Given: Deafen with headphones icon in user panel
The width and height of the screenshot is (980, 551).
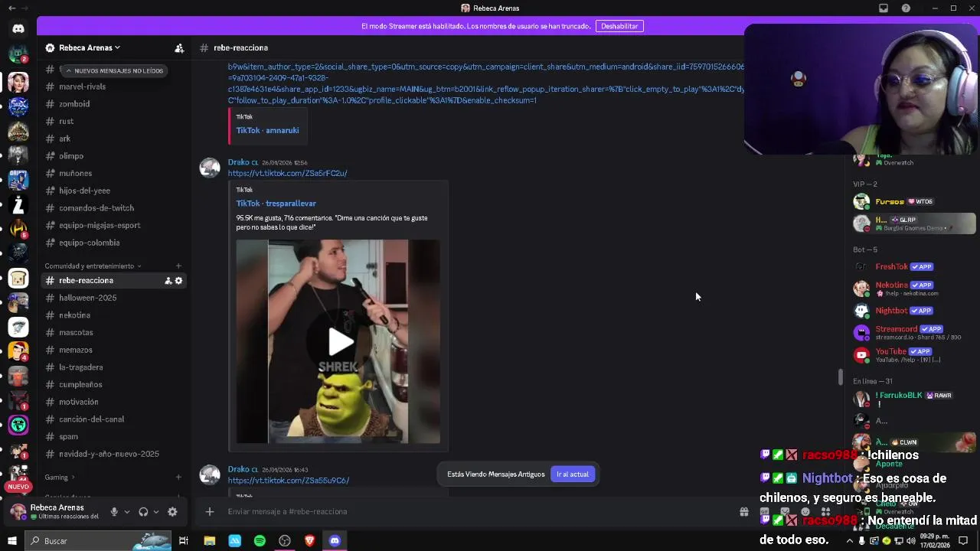Looking at the screenshot, I should click(143, 512).
